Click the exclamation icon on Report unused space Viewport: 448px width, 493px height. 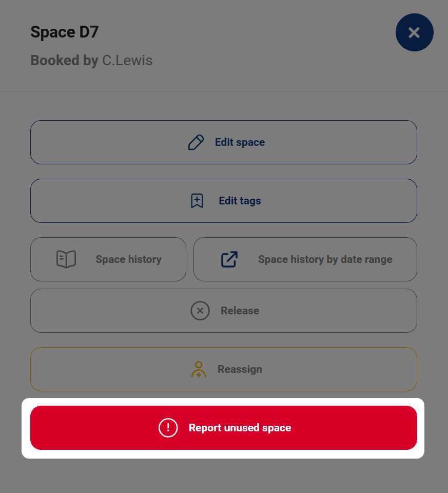tap(168, 428)
